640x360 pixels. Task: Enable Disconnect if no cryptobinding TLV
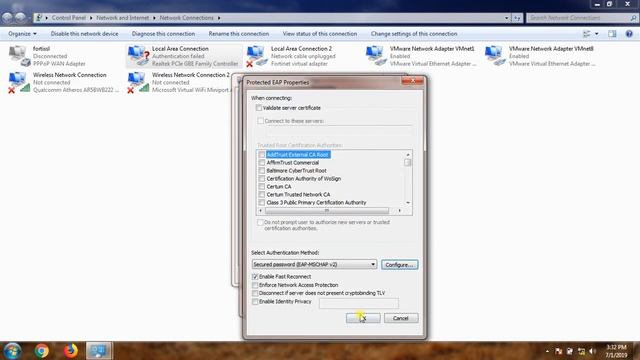coord(255,293)
